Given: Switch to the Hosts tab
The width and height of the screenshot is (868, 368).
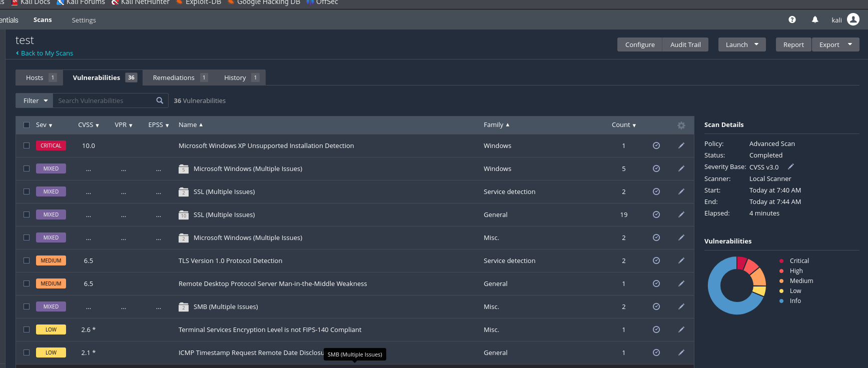Looking at the screenshot, I should [40, 77].
